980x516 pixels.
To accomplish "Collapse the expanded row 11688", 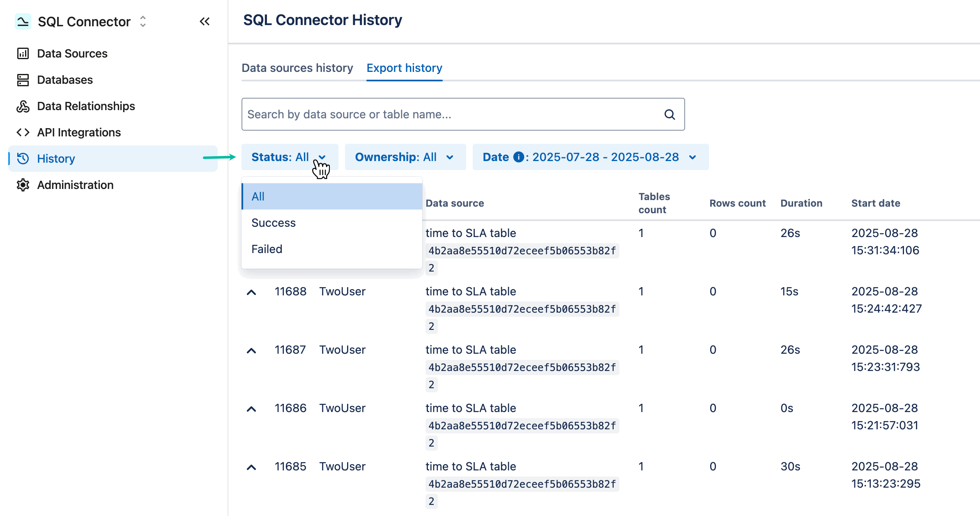I will (252, 292).
